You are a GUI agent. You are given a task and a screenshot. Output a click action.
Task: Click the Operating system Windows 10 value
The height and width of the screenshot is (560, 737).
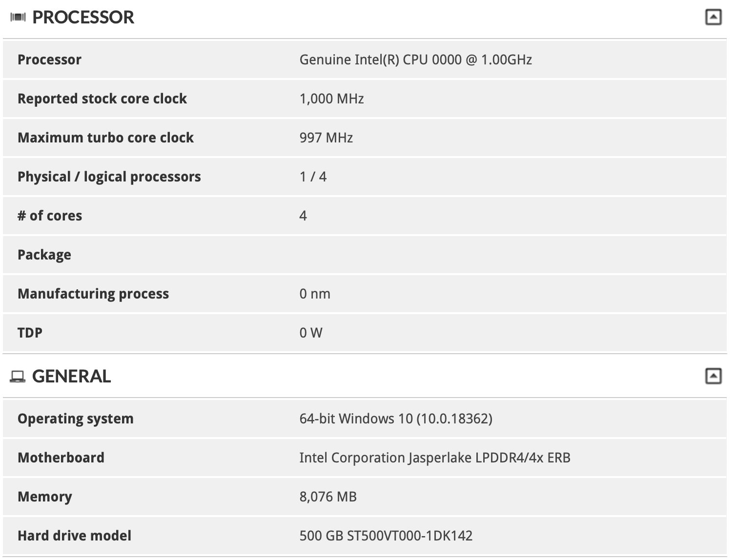pyautogui.click(x=396, y=419)
